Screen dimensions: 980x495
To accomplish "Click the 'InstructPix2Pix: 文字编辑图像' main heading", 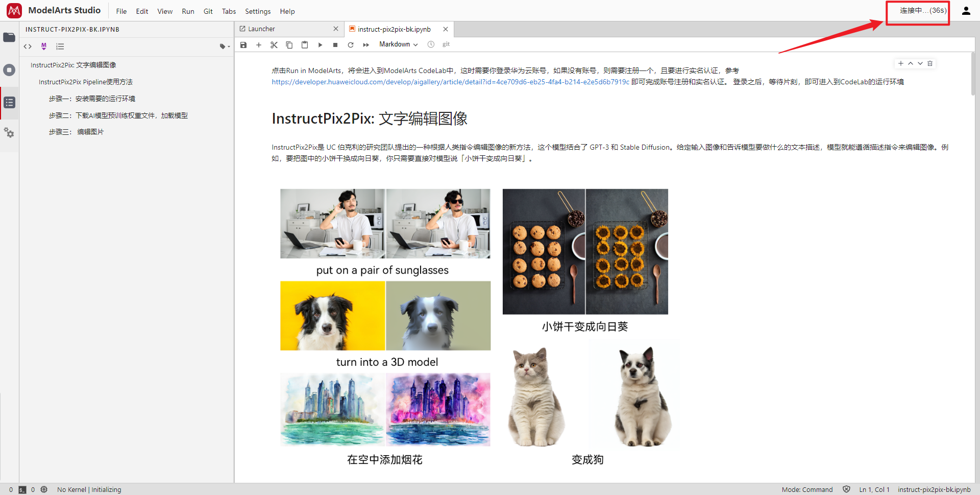I will pos(370,119).
